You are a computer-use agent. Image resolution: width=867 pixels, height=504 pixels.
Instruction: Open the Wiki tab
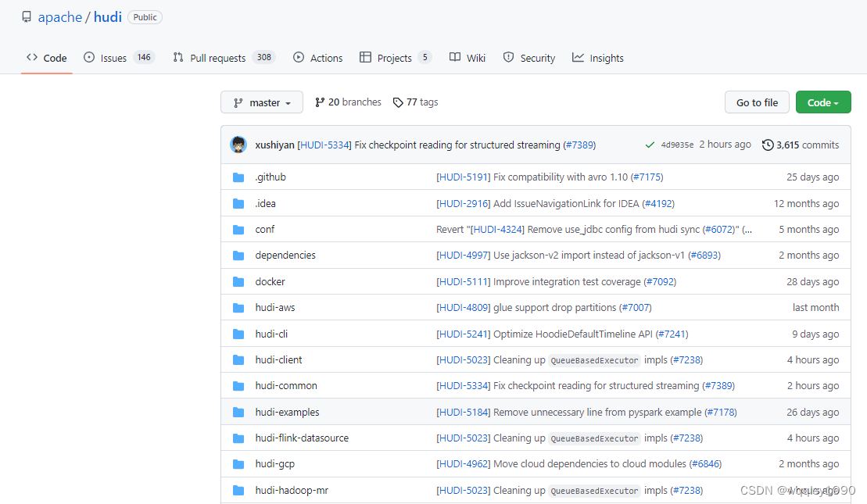(468, 58)
